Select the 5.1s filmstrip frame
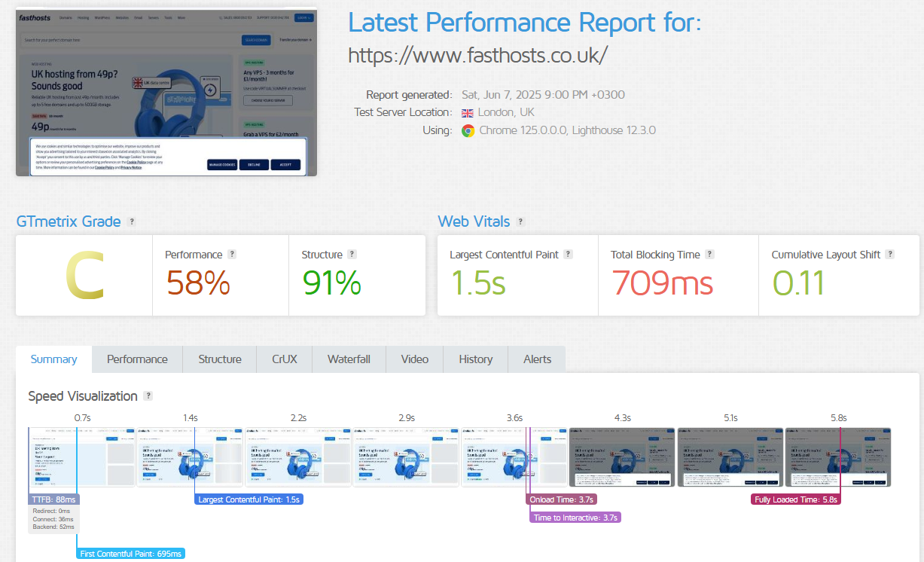 coord(730,457)
